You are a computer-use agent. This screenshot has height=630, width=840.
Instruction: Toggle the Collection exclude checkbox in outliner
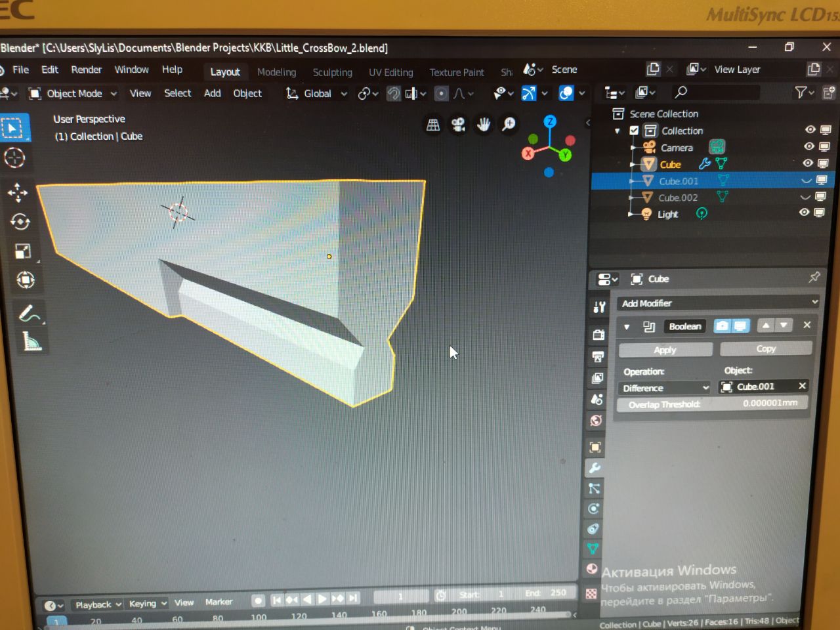(x=634, y=131)
